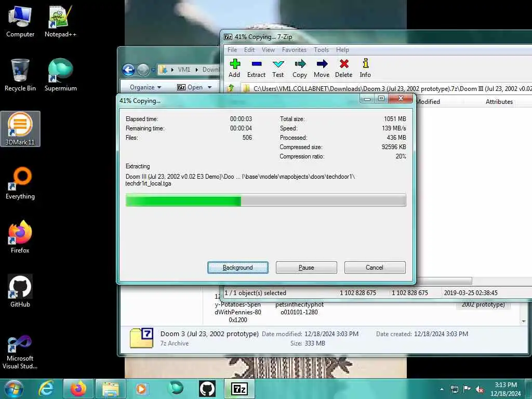Click VM1 in the Explorer breadcrumb

[x=184, y=70]
